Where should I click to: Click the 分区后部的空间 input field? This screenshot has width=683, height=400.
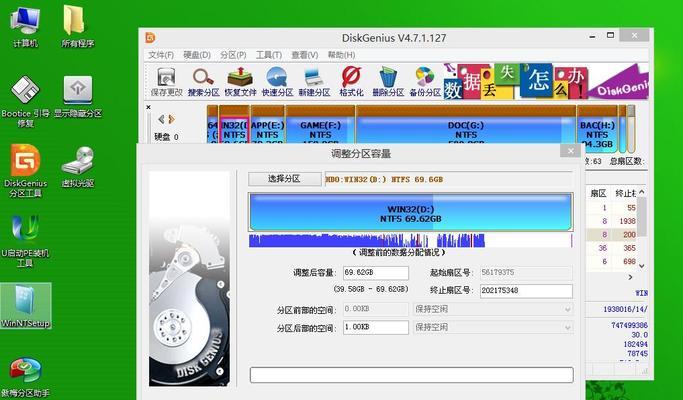pyautogui.click(x=375, y=327)
